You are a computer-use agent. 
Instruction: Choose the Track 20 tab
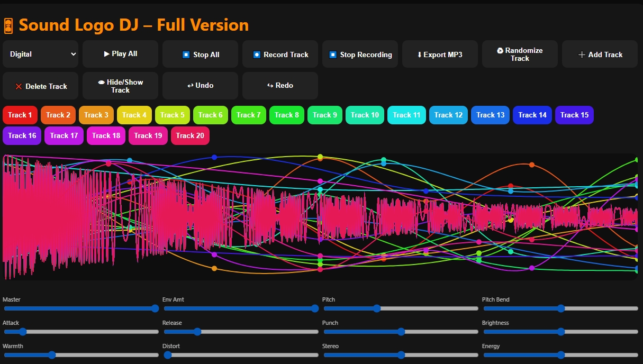[190, 135]
